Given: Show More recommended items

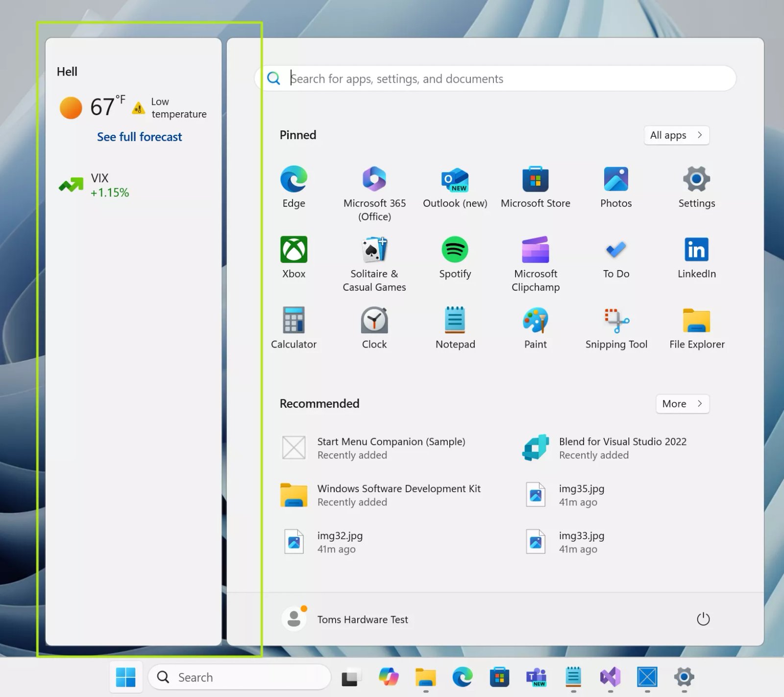Looking at the screenshot, I should click(x=682, y=404).
